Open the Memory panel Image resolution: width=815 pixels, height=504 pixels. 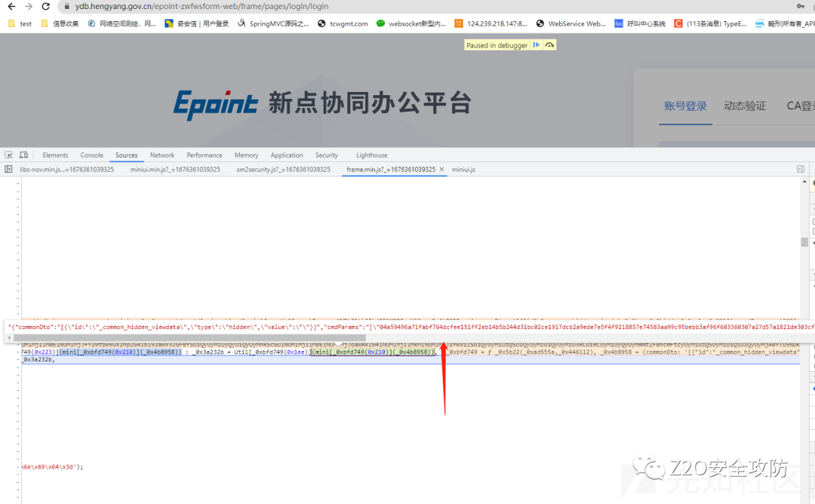point(246,155)
